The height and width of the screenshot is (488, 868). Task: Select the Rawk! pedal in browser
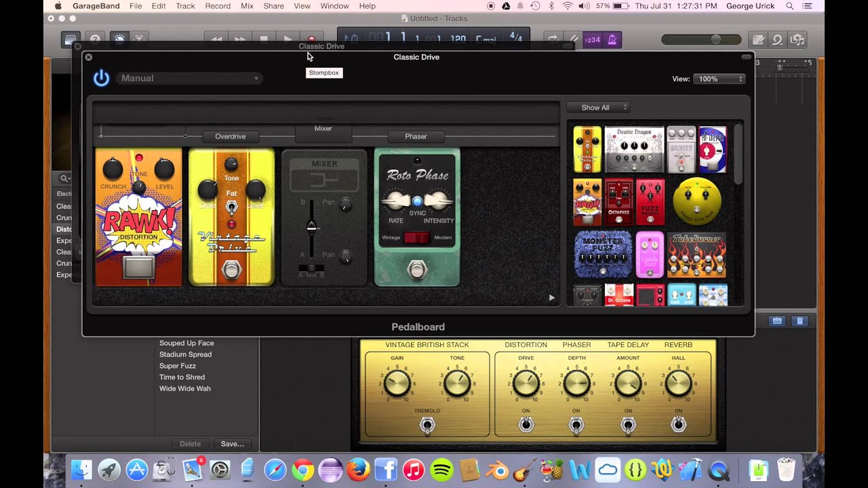coord(587,202)
